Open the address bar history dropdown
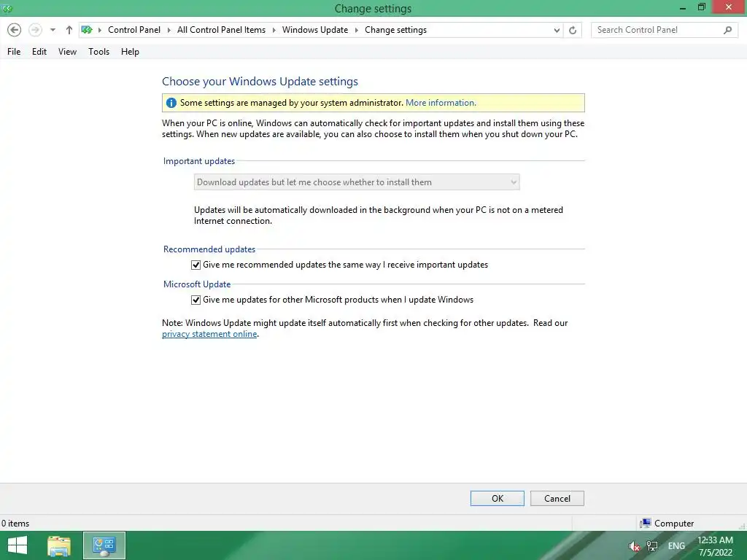 point(557,31)
